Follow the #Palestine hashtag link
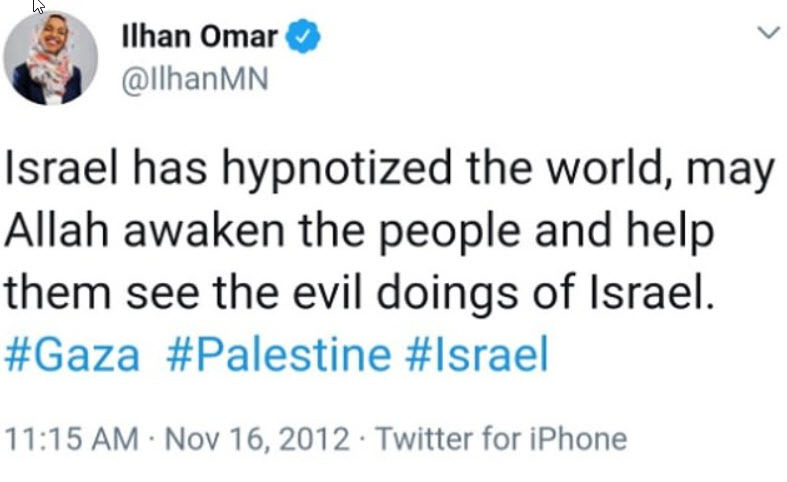 point(275,356)
